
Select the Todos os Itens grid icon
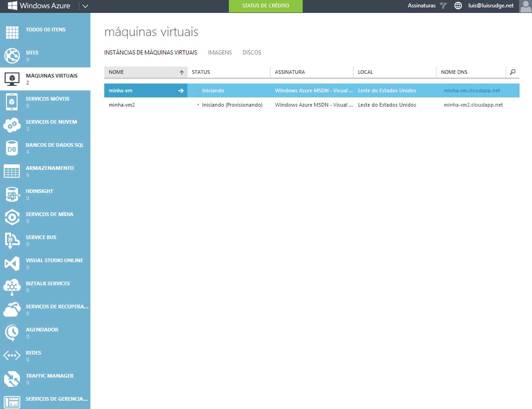click(x=12, y=33)
